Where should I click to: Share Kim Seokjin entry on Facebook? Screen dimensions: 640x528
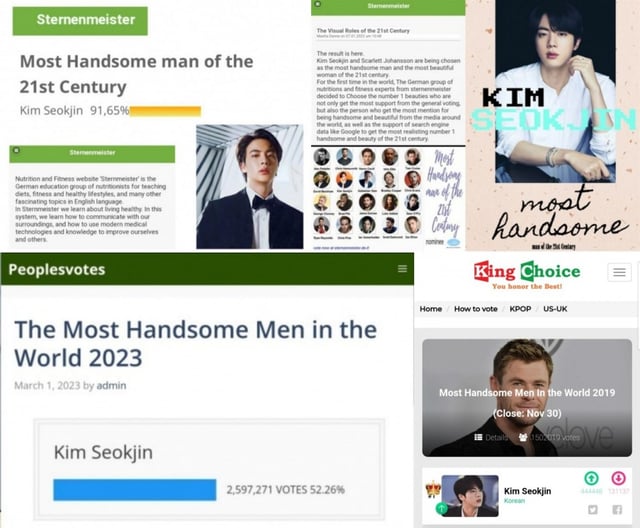click(x=617, y=509)
